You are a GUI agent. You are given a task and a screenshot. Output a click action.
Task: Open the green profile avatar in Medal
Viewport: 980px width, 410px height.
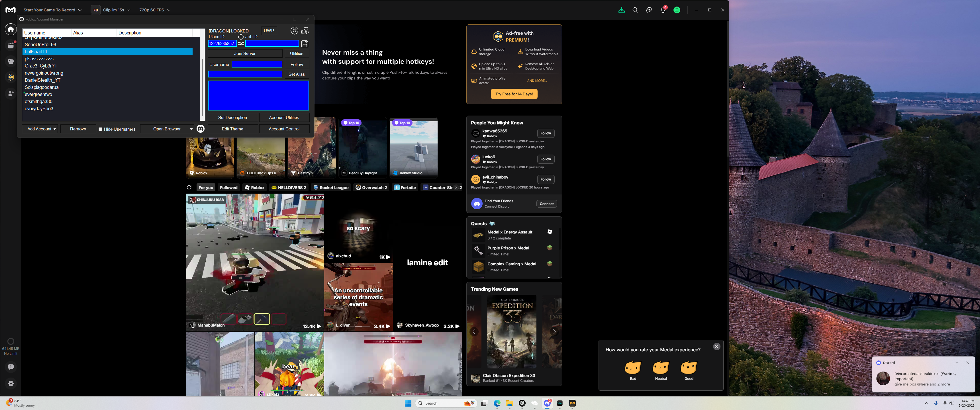point(677,10)
